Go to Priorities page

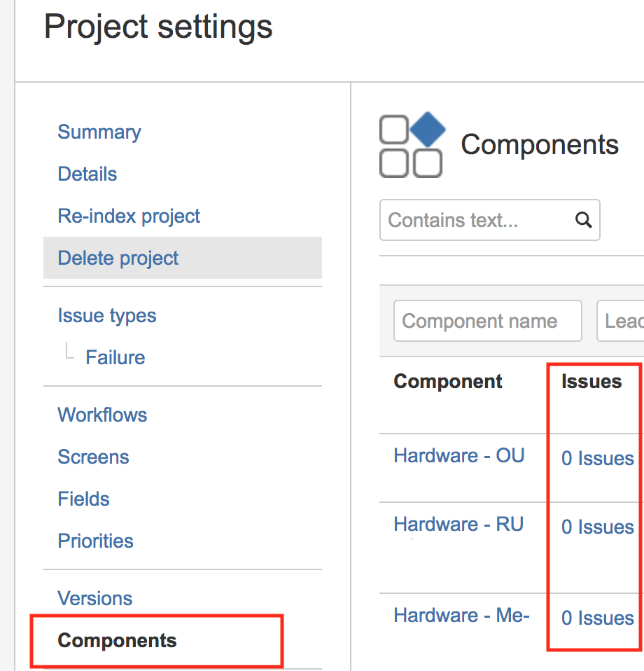point(95,541)
